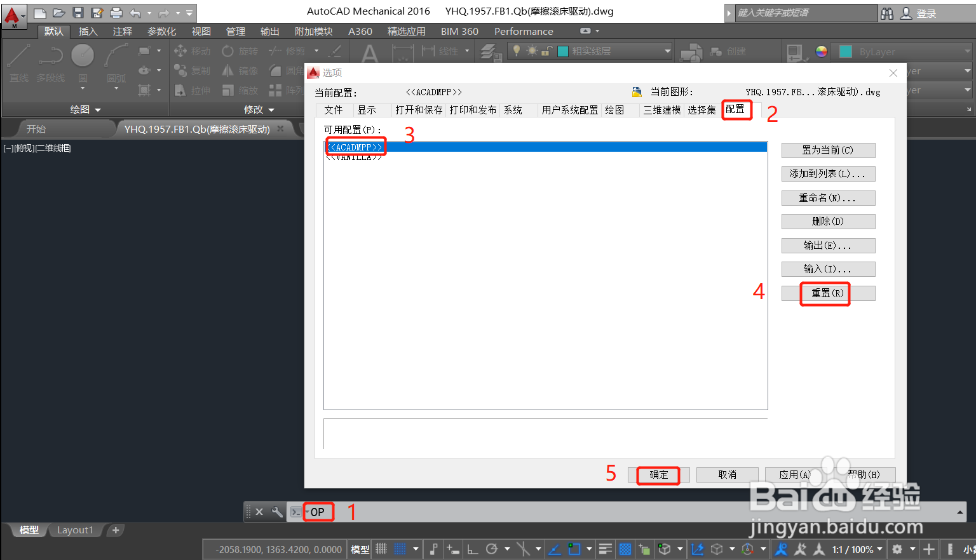Toggle snap mode dotted grid icon

400,549
